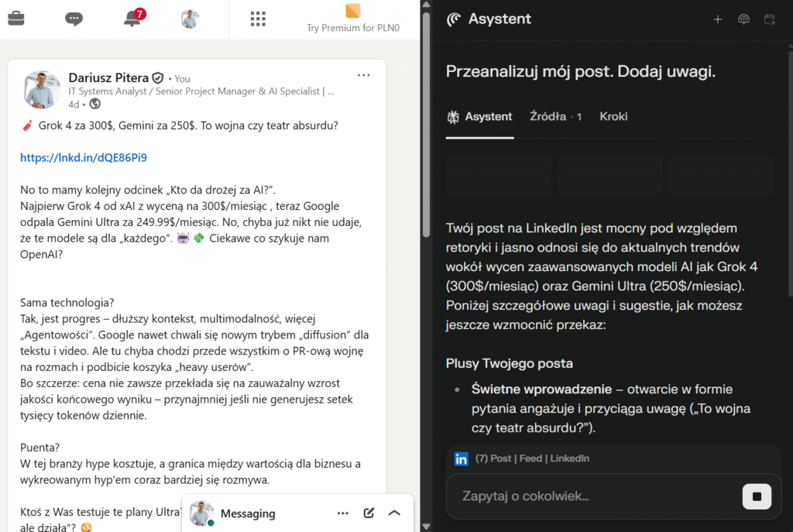The image size is (793, 532).
Task: Stop the assistant response generation
Action: (x=757, y=496)
